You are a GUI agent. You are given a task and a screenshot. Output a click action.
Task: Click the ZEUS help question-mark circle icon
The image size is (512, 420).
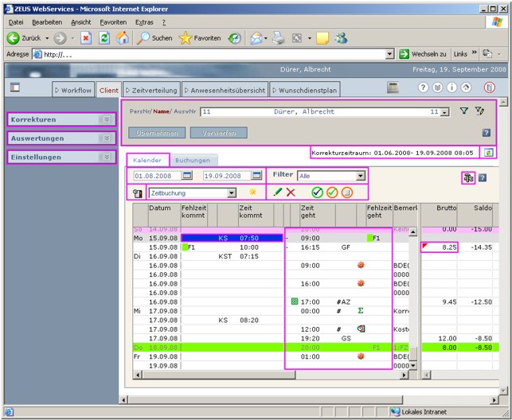point(423,87)
